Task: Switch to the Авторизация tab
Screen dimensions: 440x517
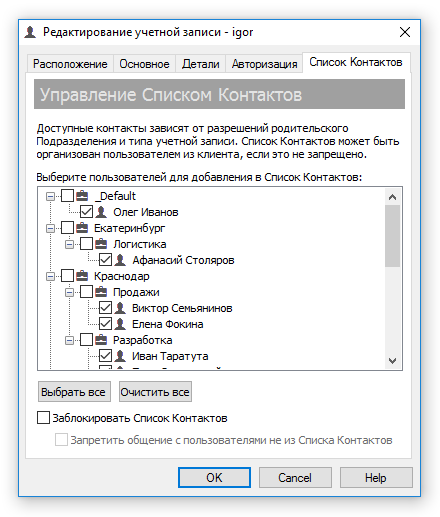Action: pyautogui.click(x=264, y=64)
